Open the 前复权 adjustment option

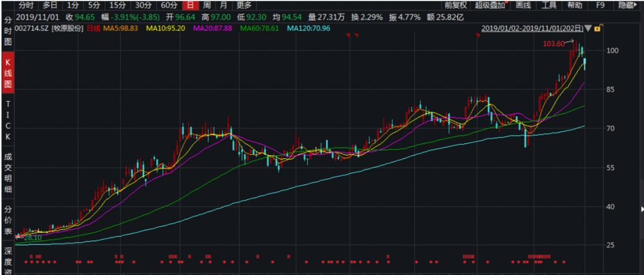pyautogui.click(x=456, y=5)
